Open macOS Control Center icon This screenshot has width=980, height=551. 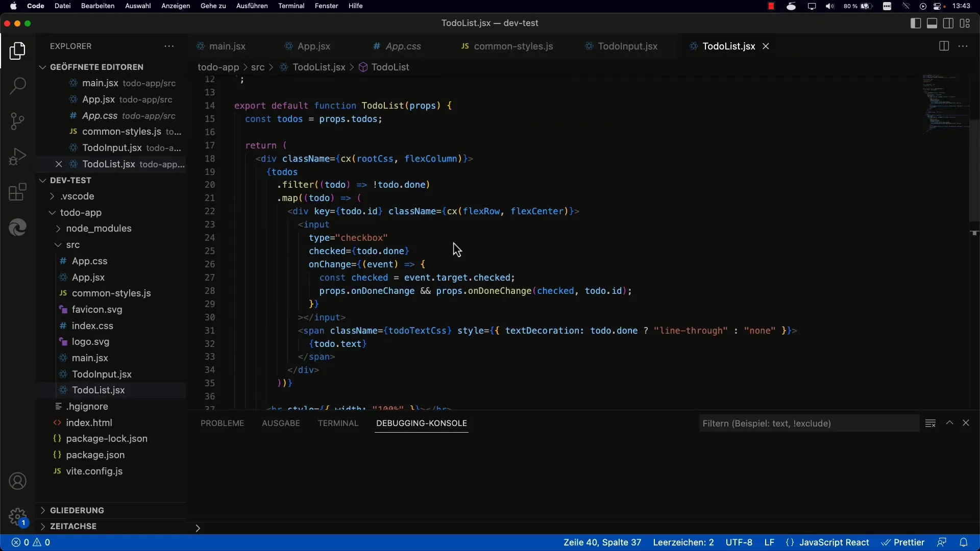[938, 6]
